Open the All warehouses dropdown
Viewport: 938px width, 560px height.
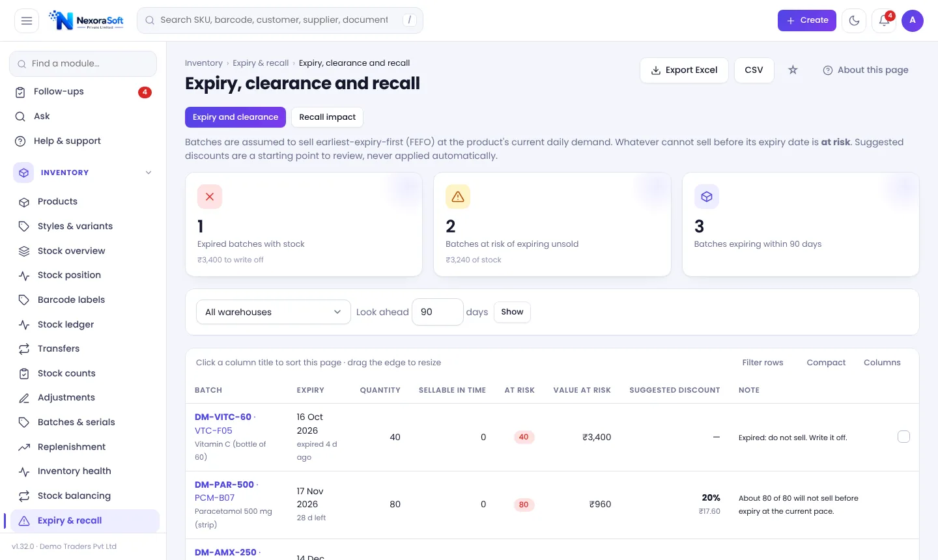[274, 312]
